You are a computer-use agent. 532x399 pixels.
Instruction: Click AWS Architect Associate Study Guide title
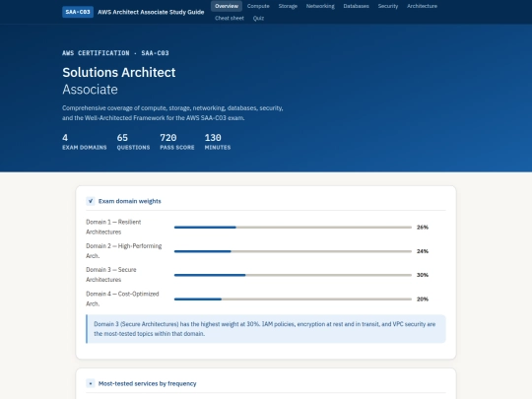coord(151,12)
